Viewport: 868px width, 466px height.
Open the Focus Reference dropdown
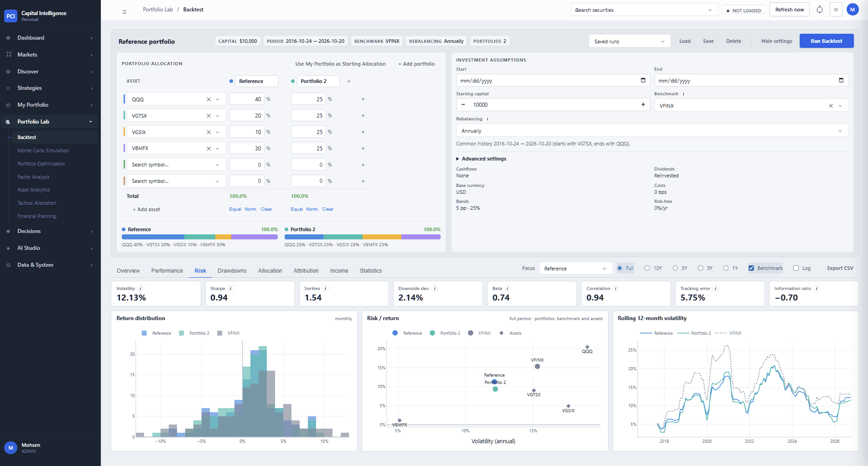[576, 269]
